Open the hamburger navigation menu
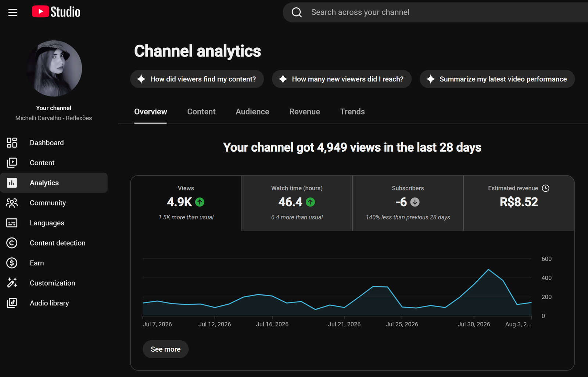 point(13,12)
